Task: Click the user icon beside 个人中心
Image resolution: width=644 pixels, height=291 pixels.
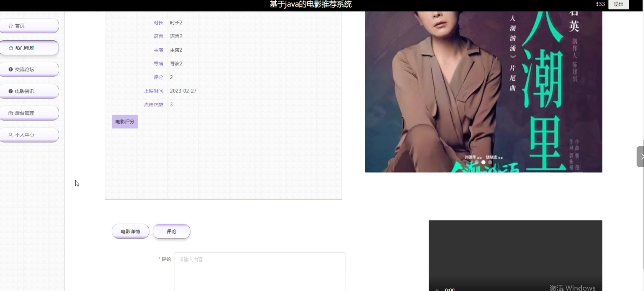Action: point(11,135)
